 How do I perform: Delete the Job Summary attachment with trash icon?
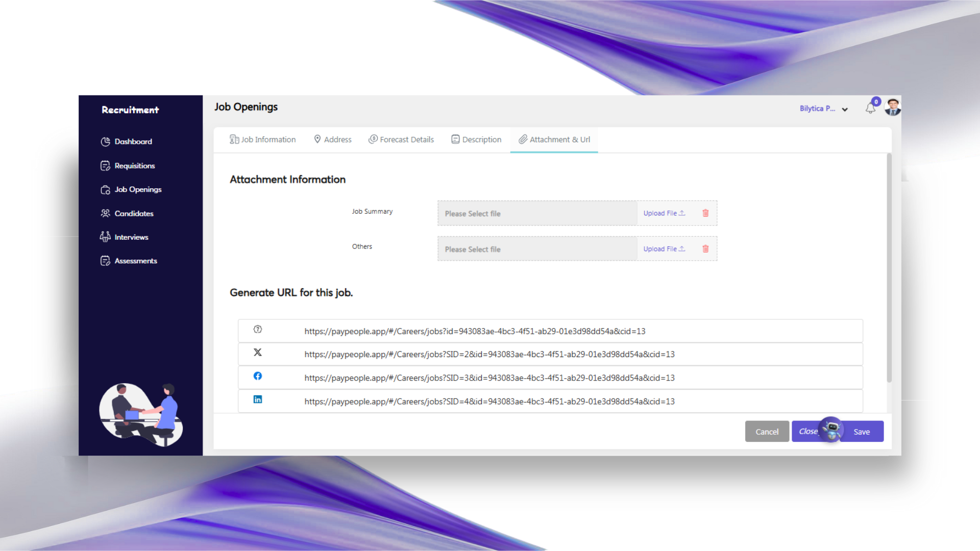pos(705,213)
